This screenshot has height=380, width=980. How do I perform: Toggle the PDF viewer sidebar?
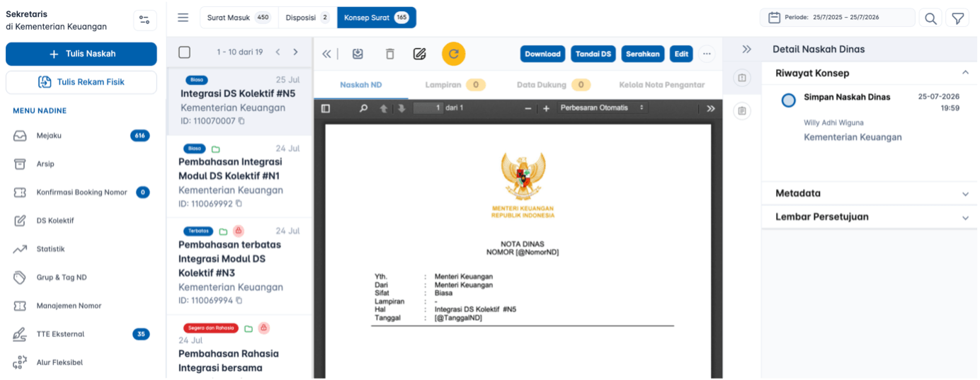pyautogui.click(x=326, y=108)
